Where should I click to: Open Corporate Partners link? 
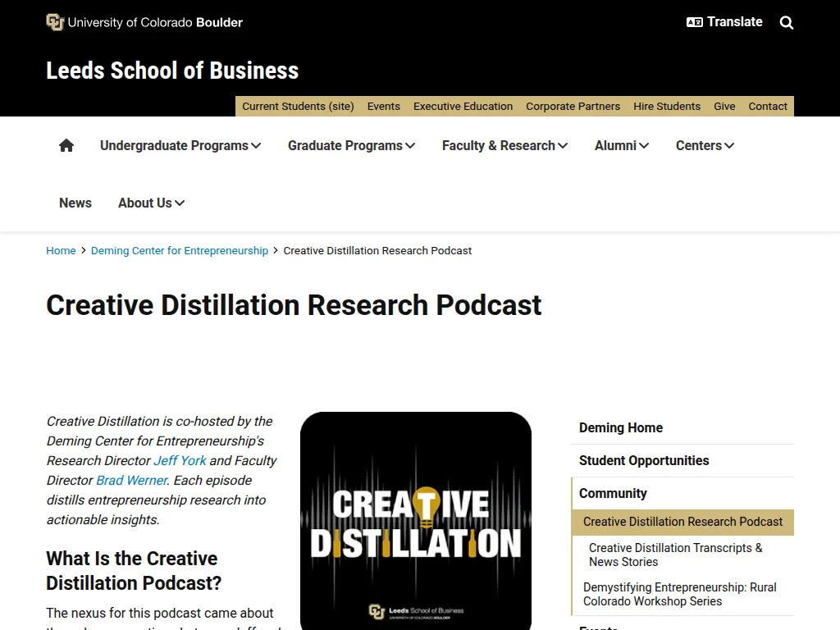click(573, 106)
